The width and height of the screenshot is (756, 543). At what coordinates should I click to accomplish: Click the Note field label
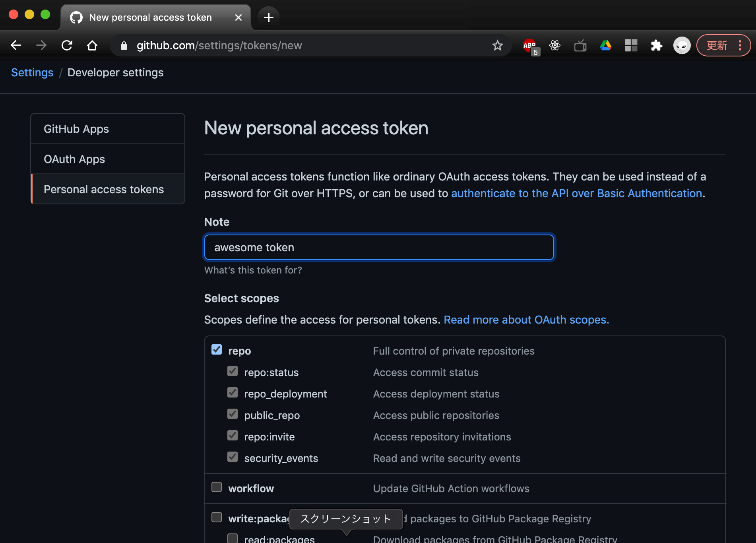pyautogui.click(x=217, y=222)
